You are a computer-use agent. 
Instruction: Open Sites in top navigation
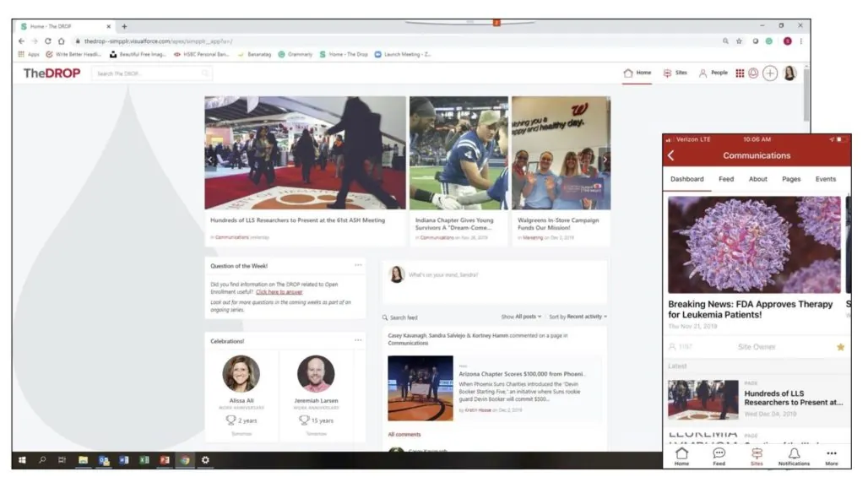point(675,73)
